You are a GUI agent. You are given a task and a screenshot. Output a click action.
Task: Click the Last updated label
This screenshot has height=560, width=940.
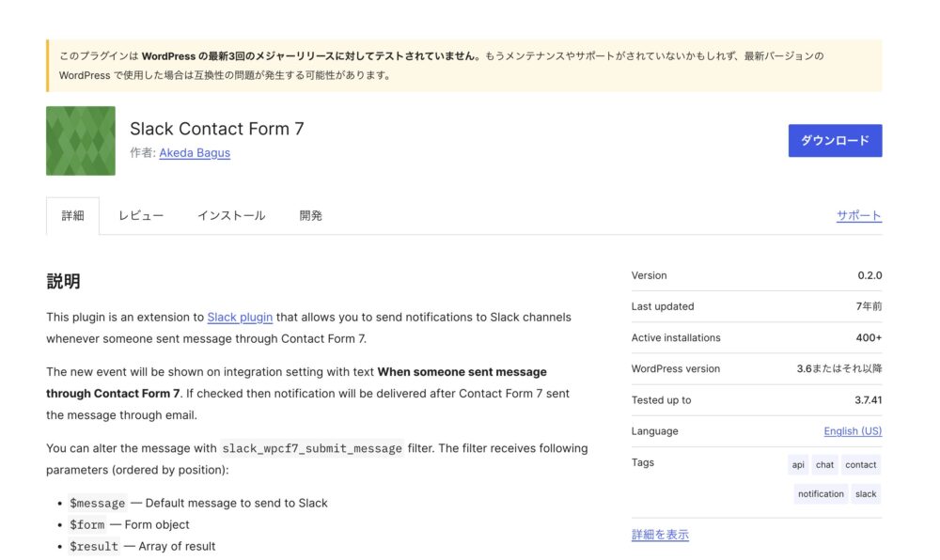tap(663, 306)
